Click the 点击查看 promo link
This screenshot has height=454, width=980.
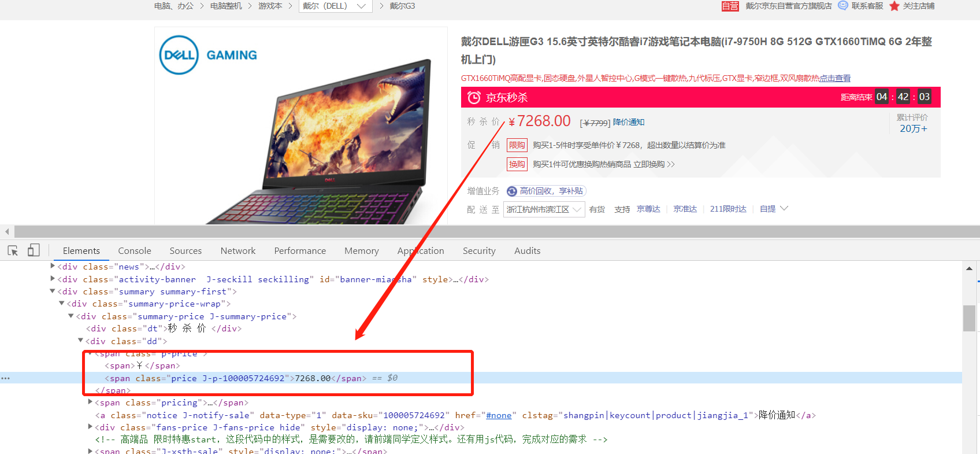(834, 78)
